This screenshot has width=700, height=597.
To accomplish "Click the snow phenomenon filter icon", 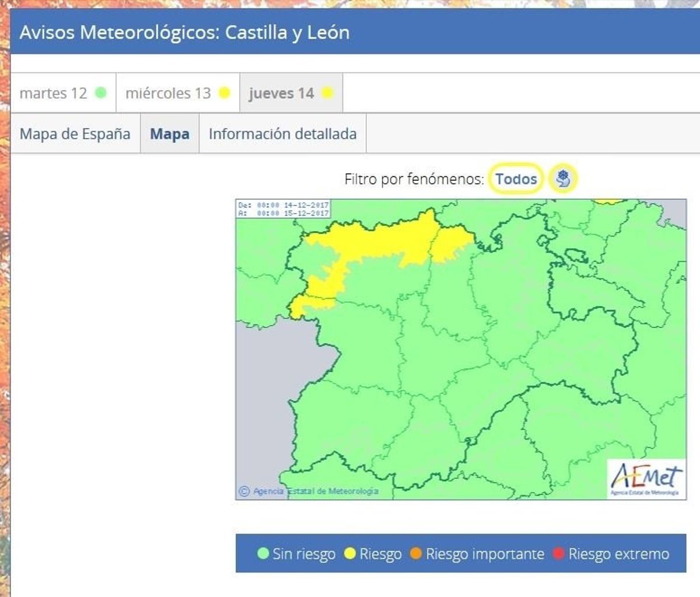I will pyautogui.click(x=562, y=179).
